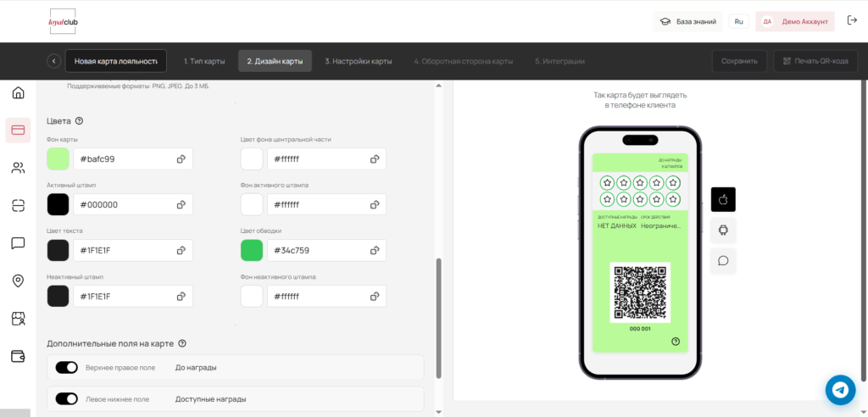Open the Ru language selector
868x417 pixels.
click(x=738, y=21)
